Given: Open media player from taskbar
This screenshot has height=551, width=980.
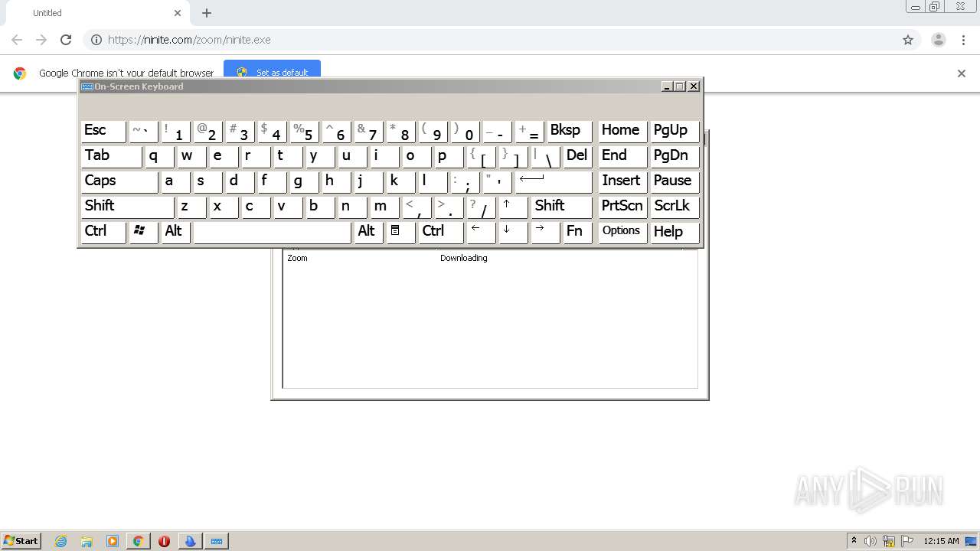Looking at the screenshot, I should pyautogui.click(x=113, y=541).
